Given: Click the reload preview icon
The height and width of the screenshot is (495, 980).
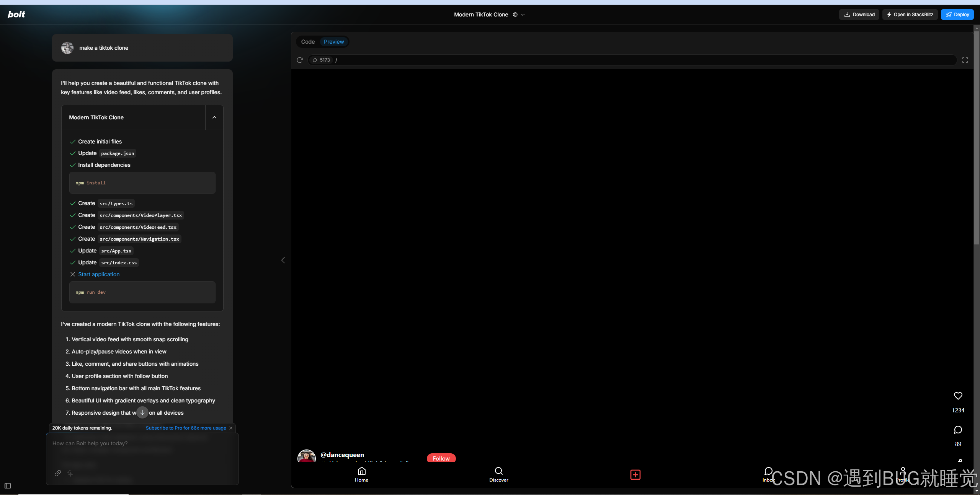Looking at the screenshot, I should coord(300,60).
